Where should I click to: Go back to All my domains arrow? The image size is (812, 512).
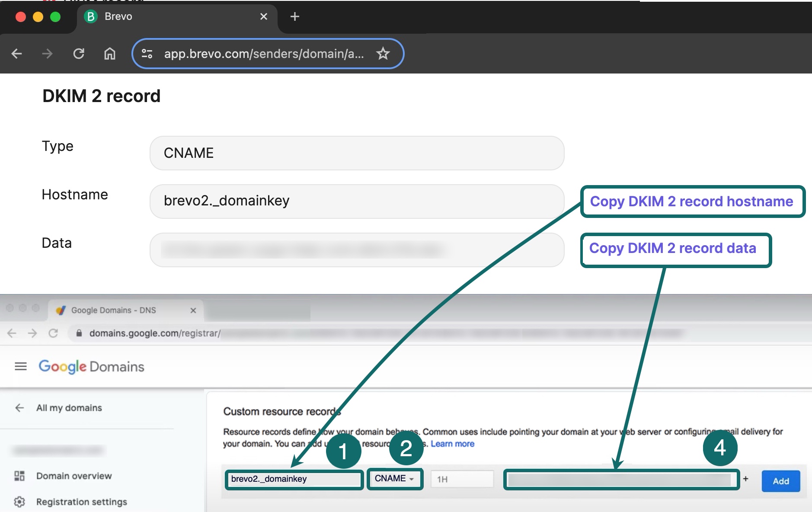[x=19, y=408]
